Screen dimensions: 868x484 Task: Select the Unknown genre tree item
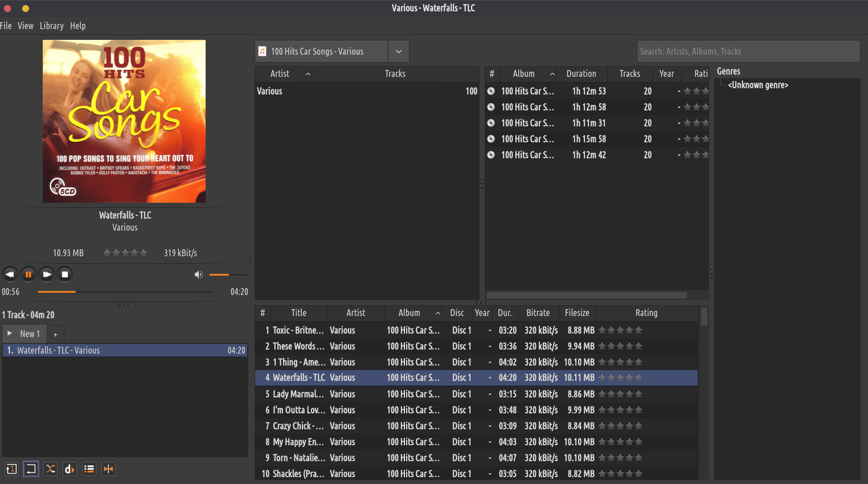(758, 85)
